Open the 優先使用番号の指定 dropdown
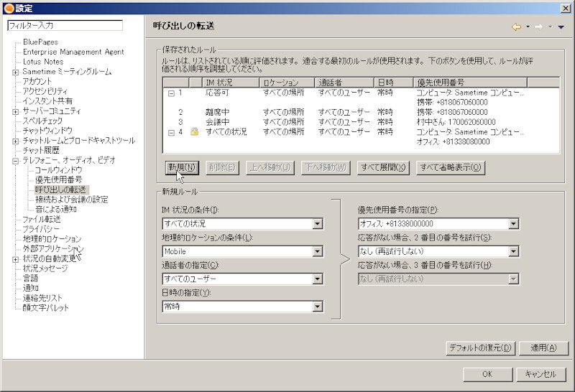The width and height of the screenshot is (575, 392). 513,223
